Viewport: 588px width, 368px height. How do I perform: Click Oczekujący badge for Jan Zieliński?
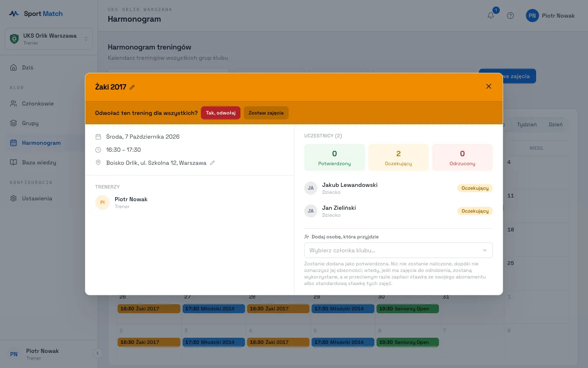coord(475,211)
